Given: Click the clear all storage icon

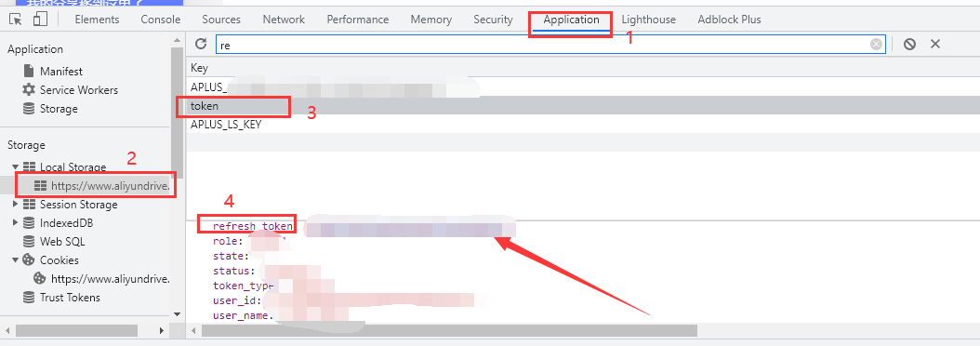Looking at the screenshot, I should click(910, 44).
